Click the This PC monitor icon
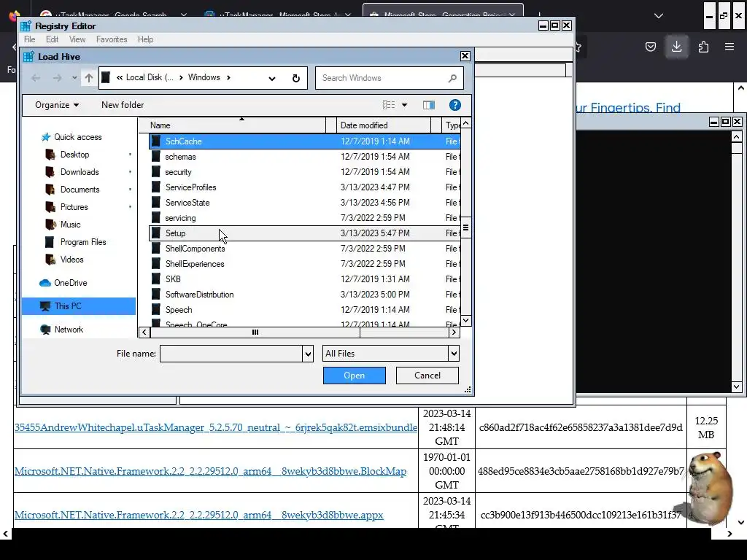 [45, 306]
